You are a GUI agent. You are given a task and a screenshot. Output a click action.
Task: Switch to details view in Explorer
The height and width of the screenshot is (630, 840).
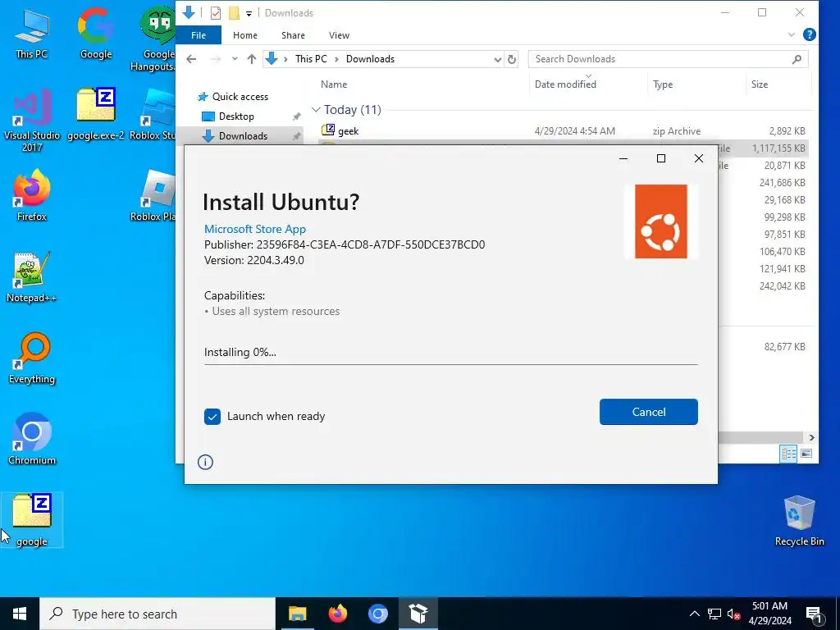pyautogui.click(x=788, y=454)
